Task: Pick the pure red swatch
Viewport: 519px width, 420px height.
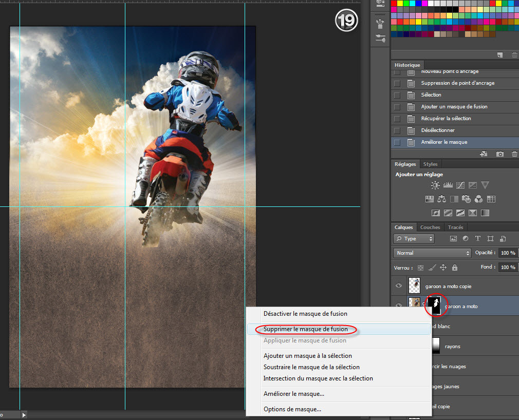Action: (394, 4)
